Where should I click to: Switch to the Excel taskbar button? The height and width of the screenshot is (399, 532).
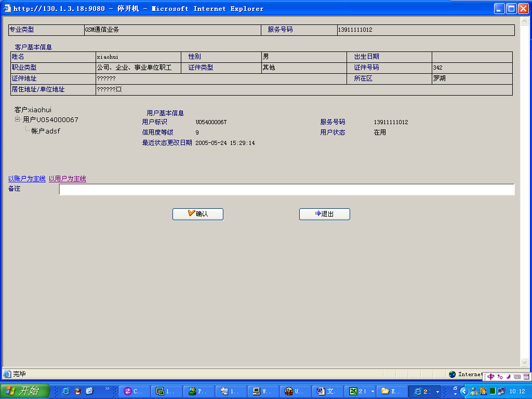tap(358, 391)
